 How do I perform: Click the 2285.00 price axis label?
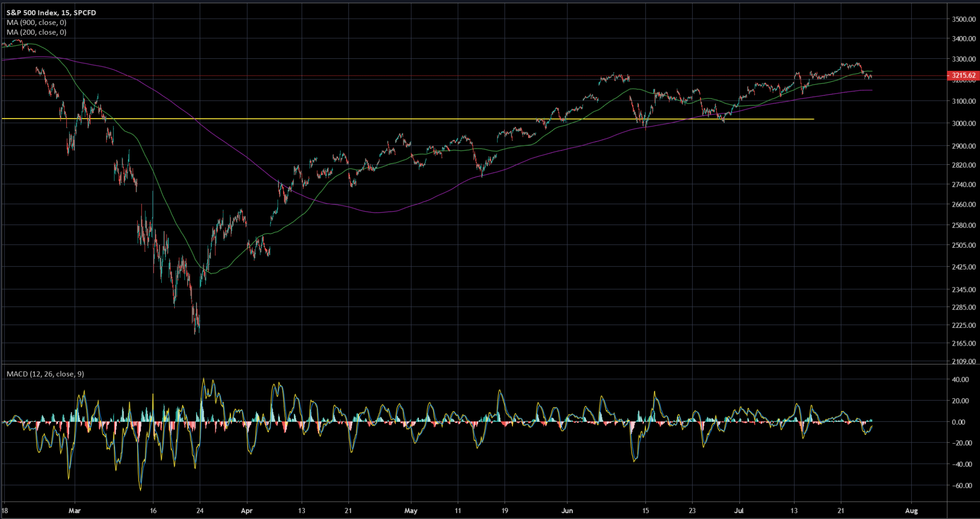click(964, 307)
